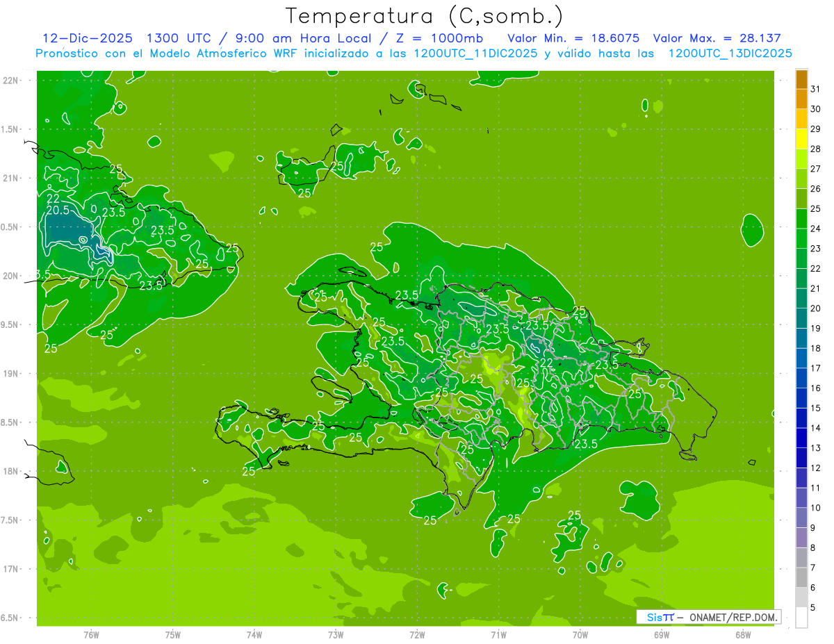The width and height of the screenshot is (834, 644).
Task: Click the '69W' longitude axis label
Action: (662, 635)
